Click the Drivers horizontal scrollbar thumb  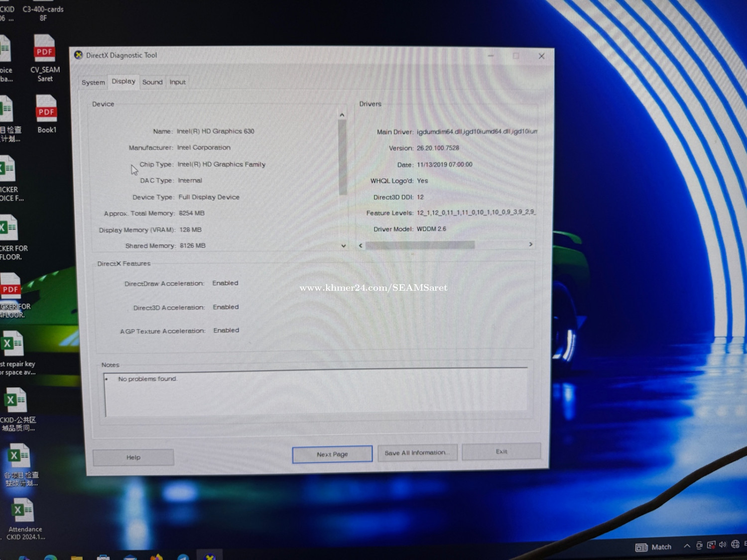coord(420,245)
